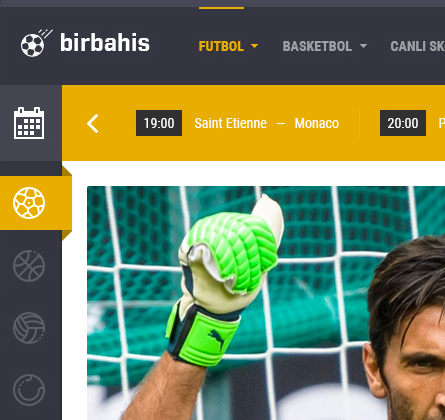Viewport: 445px width, 420px height.
Task: Go to previous matches with left arrow
Action: click(x=93, y=123)
